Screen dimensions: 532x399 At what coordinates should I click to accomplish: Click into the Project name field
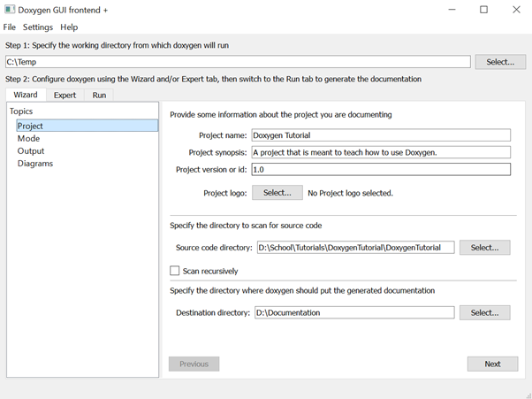tap(381, 135)
